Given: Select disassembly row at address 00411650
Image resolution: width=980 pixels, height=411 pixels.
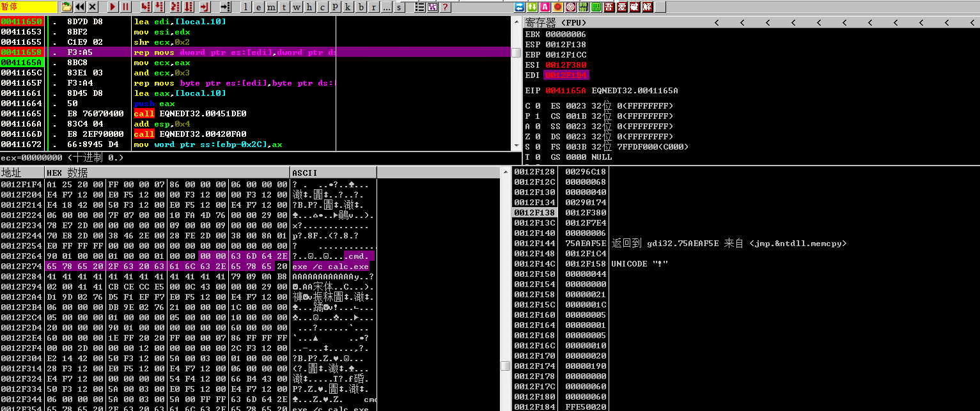Looking at the screenshot, I should 256,22.
